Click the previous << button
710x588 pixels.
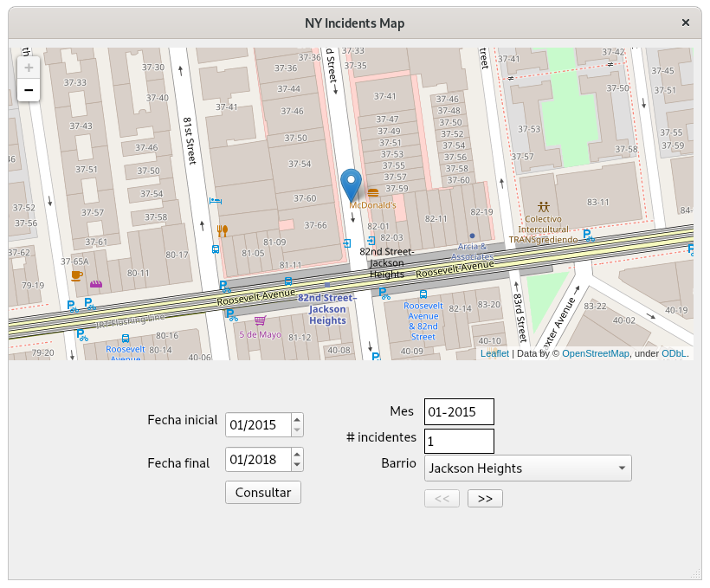442,499
